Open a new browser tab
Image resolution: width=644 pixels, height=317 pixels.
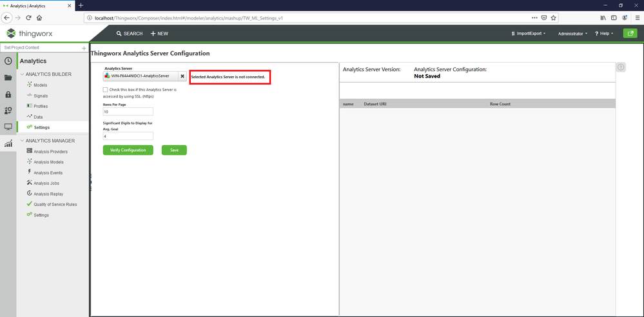point(81,5)
